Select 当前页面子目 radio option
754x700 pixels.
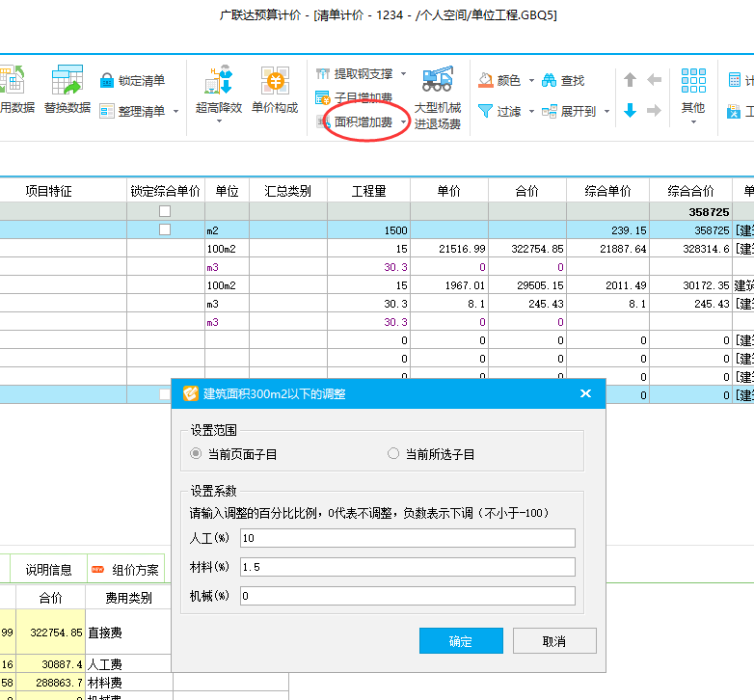(196, 453)
